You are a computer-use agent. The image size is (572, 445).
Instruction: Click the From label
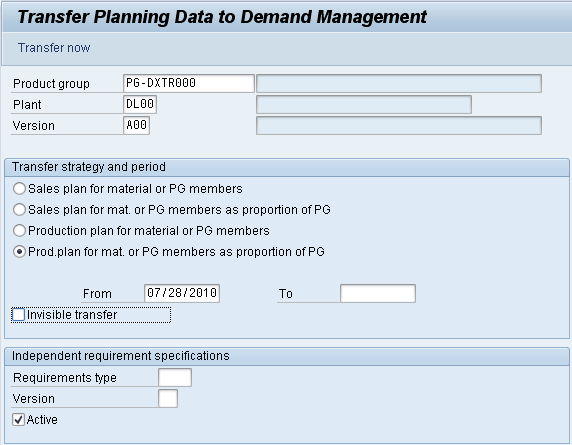[97, 294]
